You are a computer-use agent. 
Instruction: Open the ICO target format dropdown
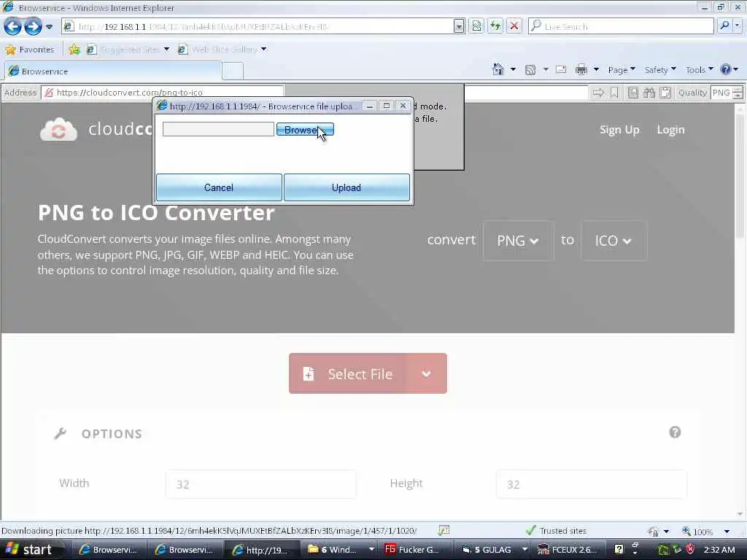[614, 241]
